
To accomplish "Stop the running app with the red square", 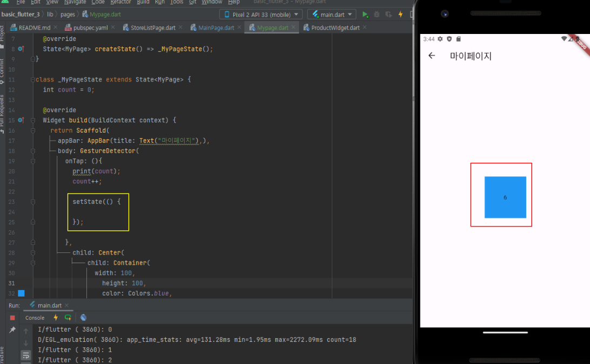I will (x=12, y=318).
